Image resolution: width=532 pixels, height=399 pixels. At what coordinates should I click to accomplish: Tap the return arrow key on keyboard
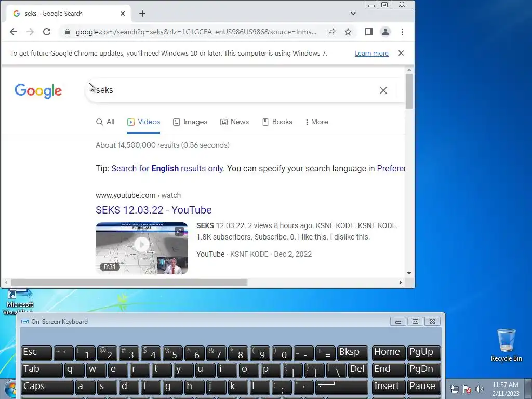[x=342, y=387]
